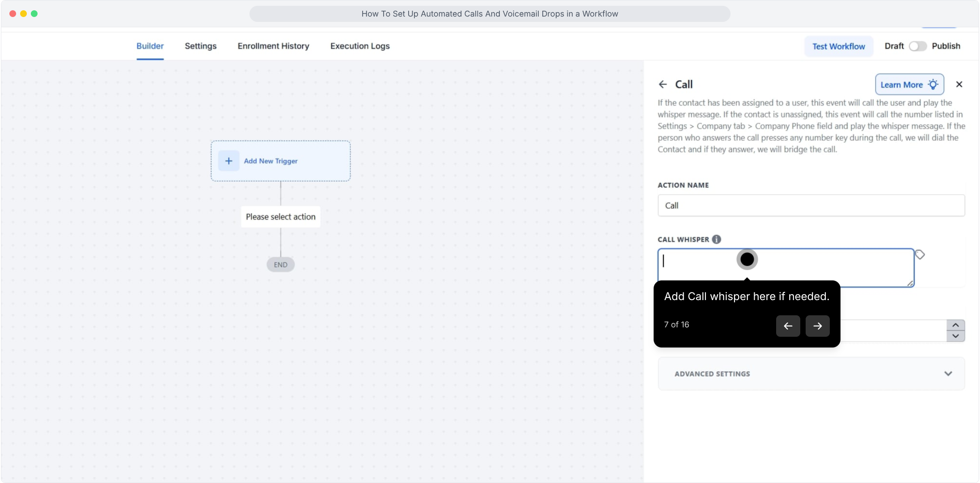Screen dimensions: 980x483
Task: Increase timeout value with up stepper
Action: pos(955,325)
